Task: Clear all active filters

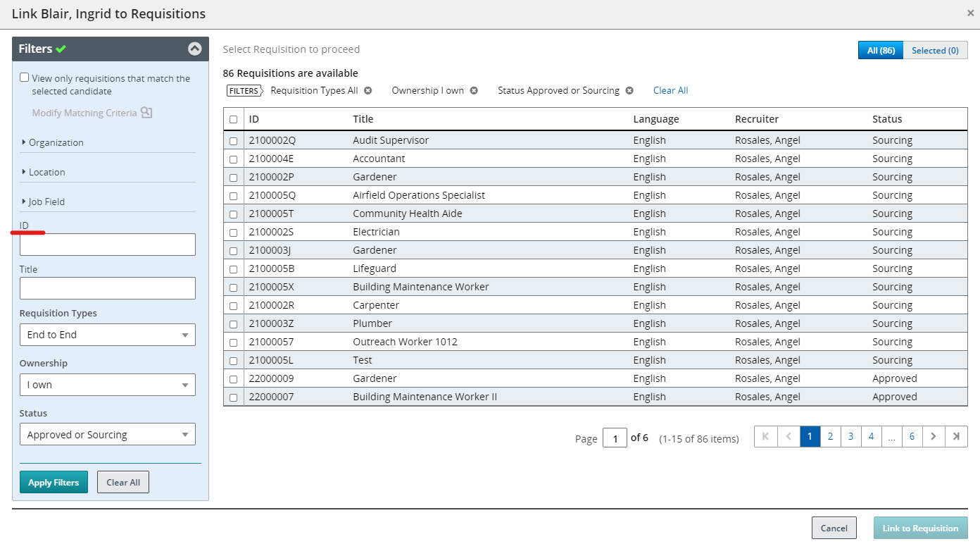Action: [670, 90]
